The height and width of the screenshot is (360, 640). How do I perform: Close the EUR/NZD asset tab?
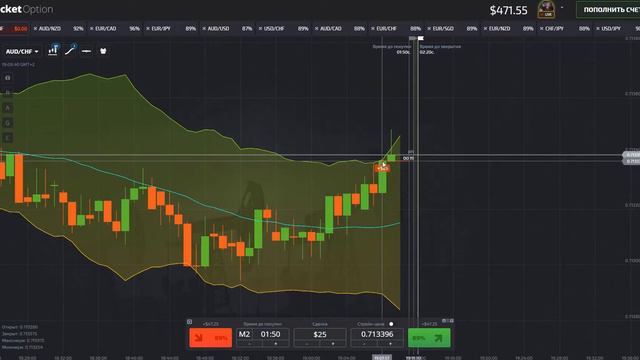click(x=485, y=29)
